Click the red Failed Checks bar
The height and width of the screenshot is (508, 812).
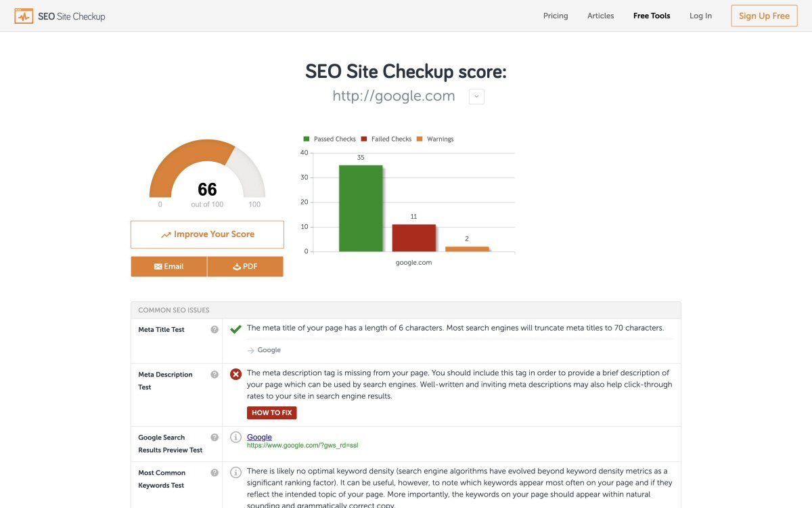[x=413, y=238]
